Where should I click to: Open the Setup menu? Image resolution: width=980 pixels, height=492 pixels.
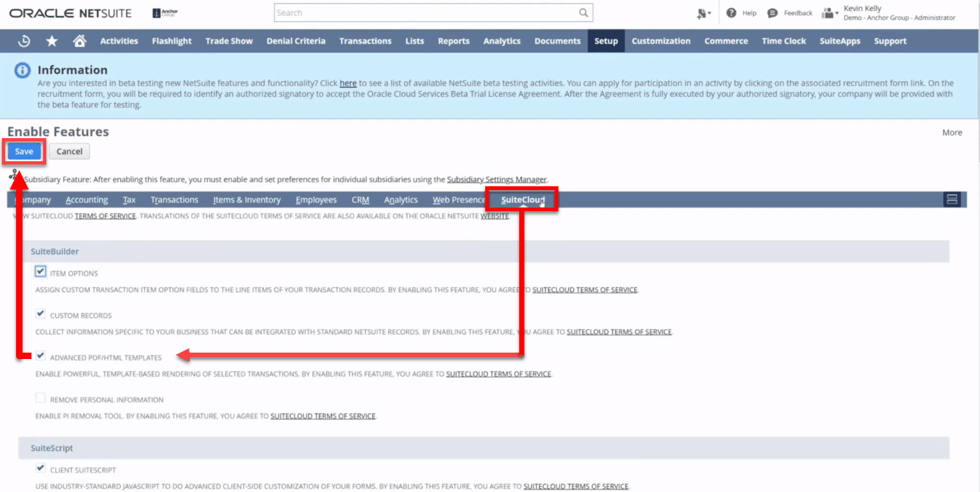tap(606, 41)
